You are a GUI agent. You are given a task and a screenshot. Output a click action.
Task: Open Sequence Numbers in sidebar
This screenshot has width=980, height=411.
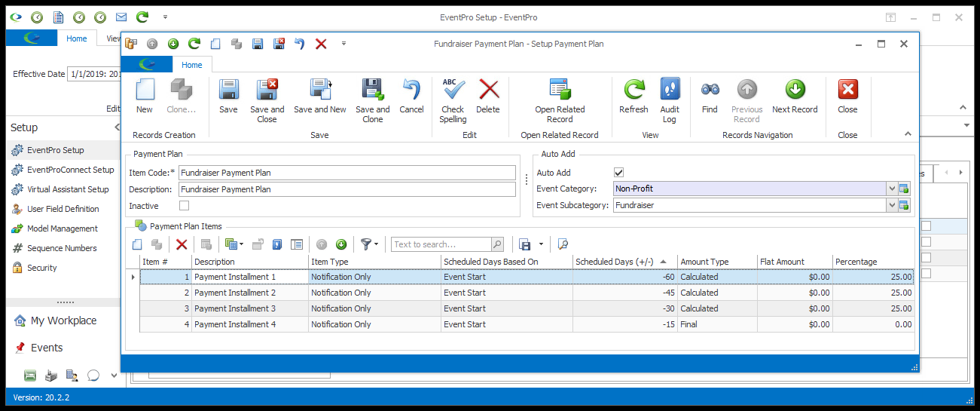[x=62, y=248]
